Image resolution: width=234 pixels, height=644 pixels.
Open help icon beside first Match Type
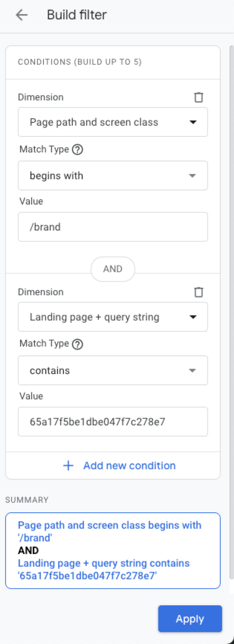click(x=77, y=149)
